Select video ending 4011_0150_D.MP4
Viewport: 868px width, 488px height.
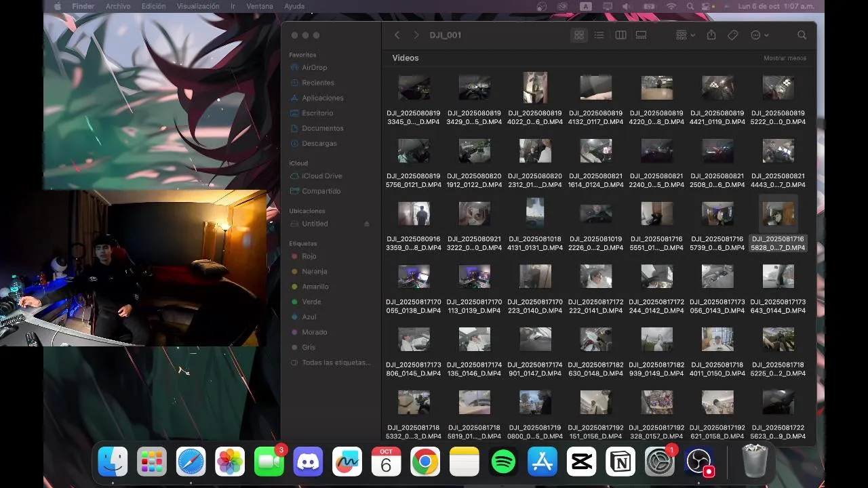(717, 339)
